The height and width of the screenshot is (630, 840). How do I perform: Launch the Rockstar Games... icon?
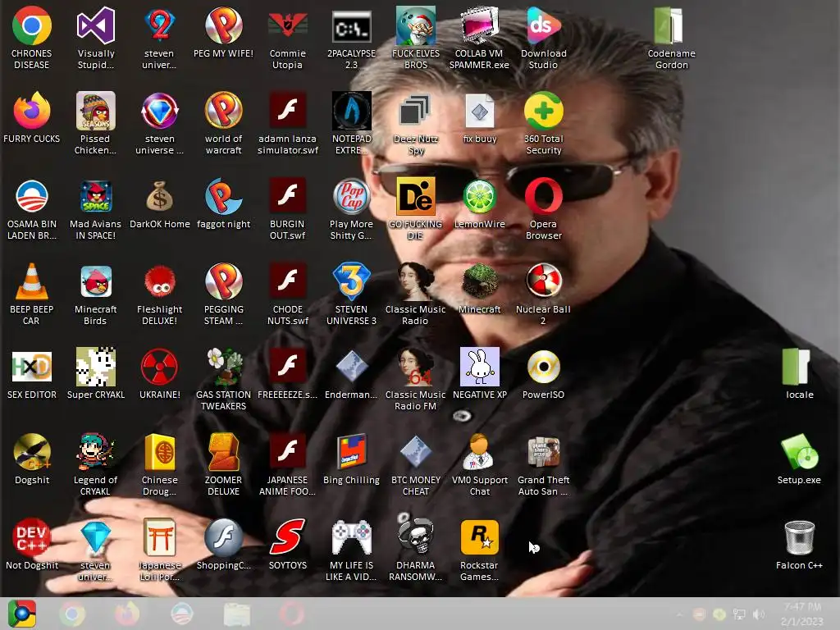tap(479, 537)
